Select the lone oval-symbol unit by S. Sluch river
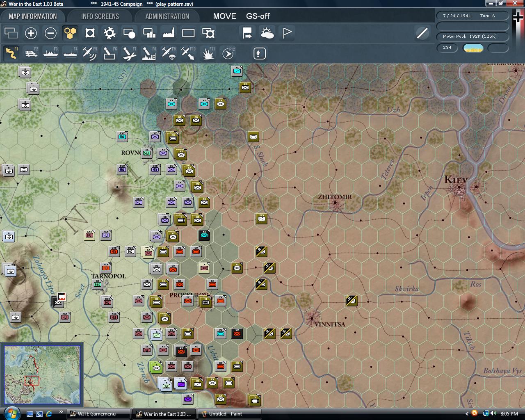Viewport: 525px width, 420px height. click(x=253, y=137)
